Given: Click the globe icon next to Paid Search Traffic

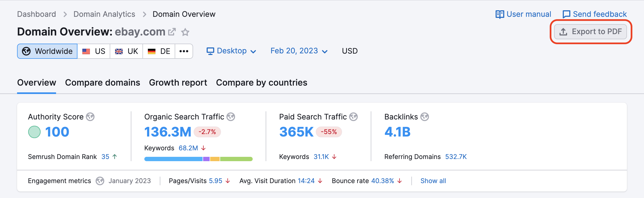Looking at the screenshot, I should pos(353,117).
